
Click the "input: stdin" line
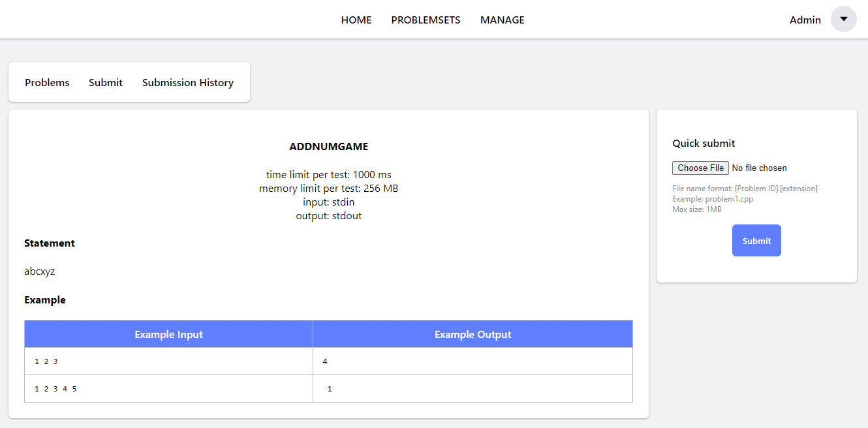click(x=329, y=202)
